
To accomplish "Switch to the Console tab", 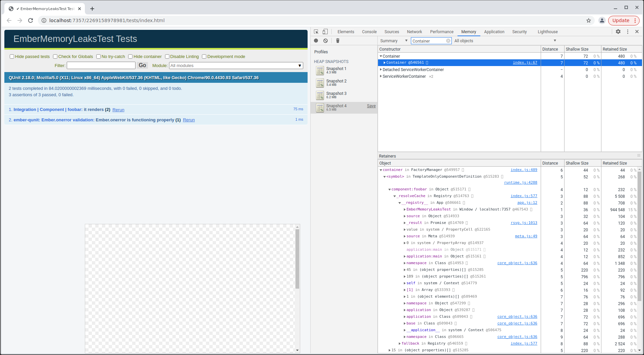I will 369,32.
